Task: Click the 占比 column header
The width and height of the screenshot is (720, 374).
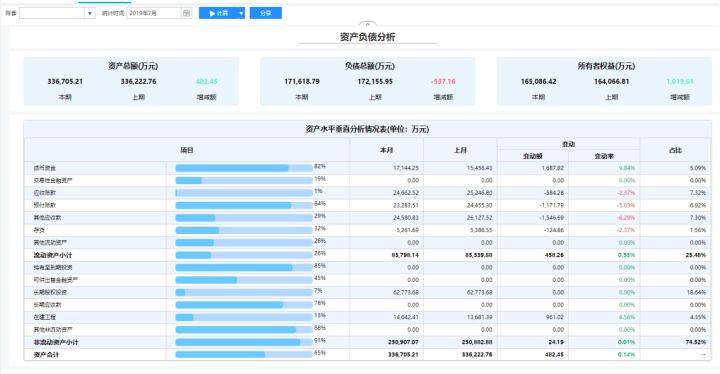Action: coord(675,150)
